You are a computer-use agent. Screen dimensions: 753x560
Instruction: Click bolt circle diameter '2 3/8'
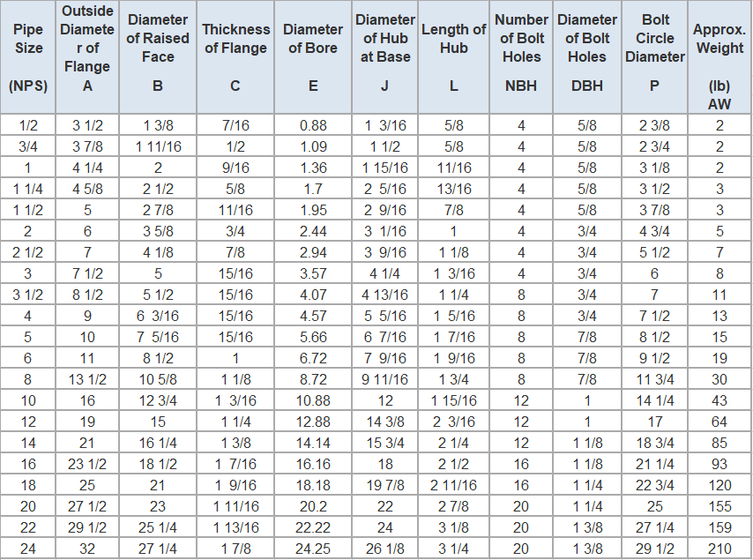(x=655, y=125)
